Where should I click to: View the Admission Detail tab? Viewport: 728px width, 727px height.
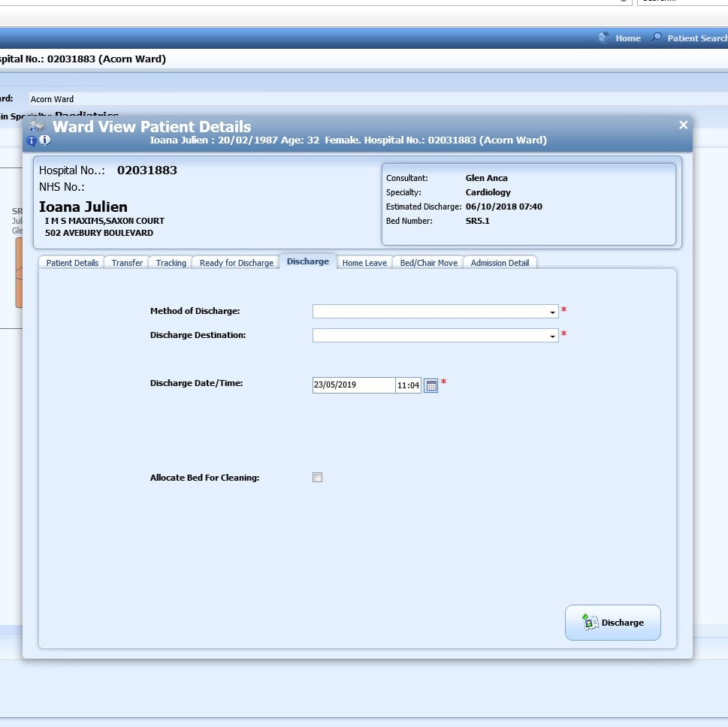pos(500,263)
